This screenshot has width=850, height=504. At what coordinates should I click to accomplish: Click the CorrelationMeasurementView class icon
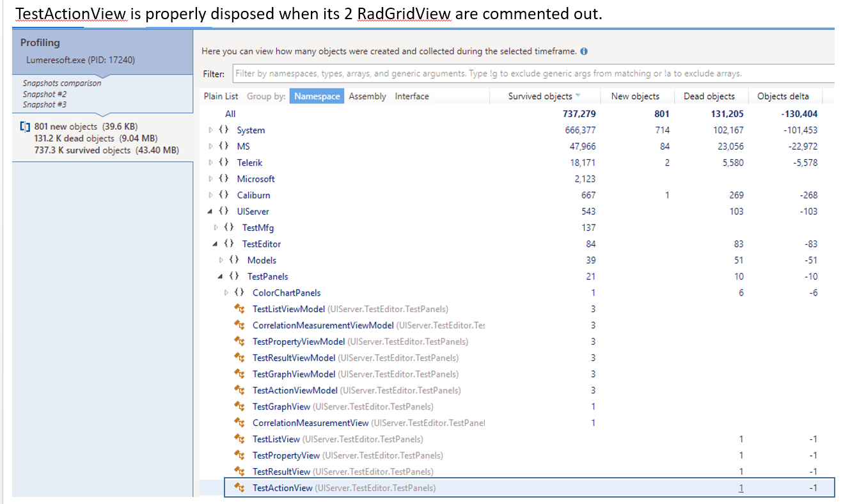click(240, 423)
